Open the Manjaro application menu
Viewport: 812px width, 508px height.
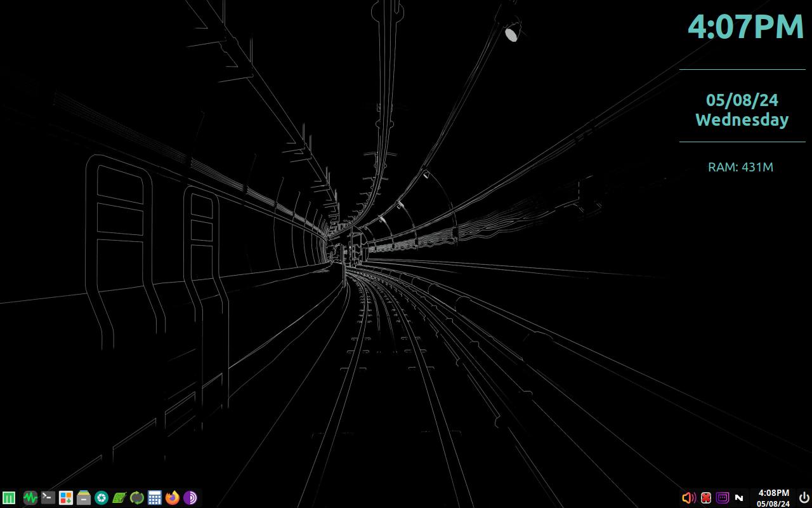click(9, 498)
